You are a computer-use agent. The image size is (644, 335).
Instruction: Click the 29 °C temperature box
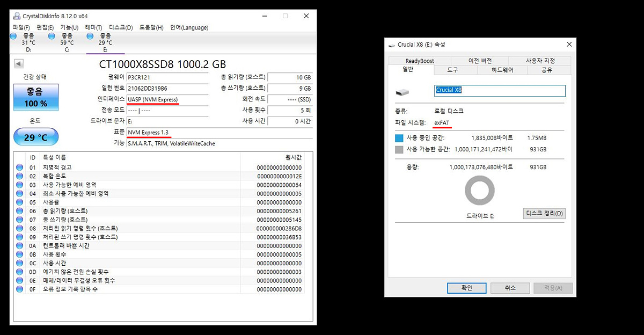tap(36, 138)
